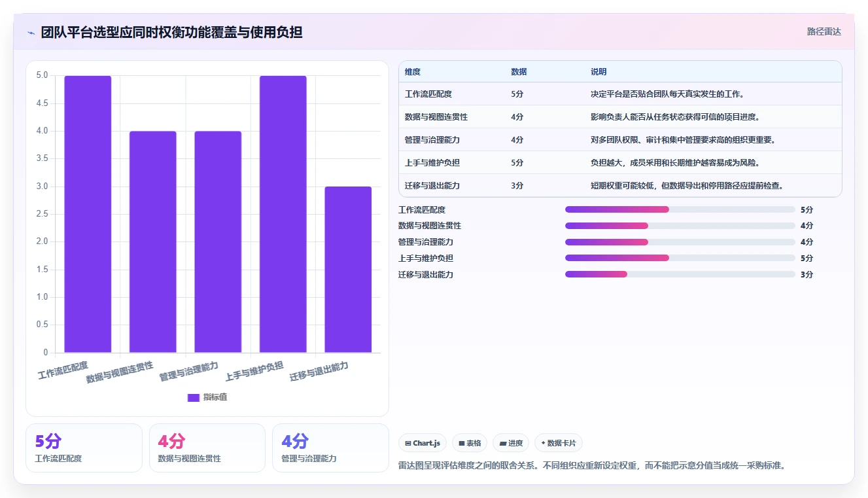Viewport: 868px width, 498px height.
Task: Click the description 决定平台是否贴合团队每天真实发生的工作
Action: [668, 94]
